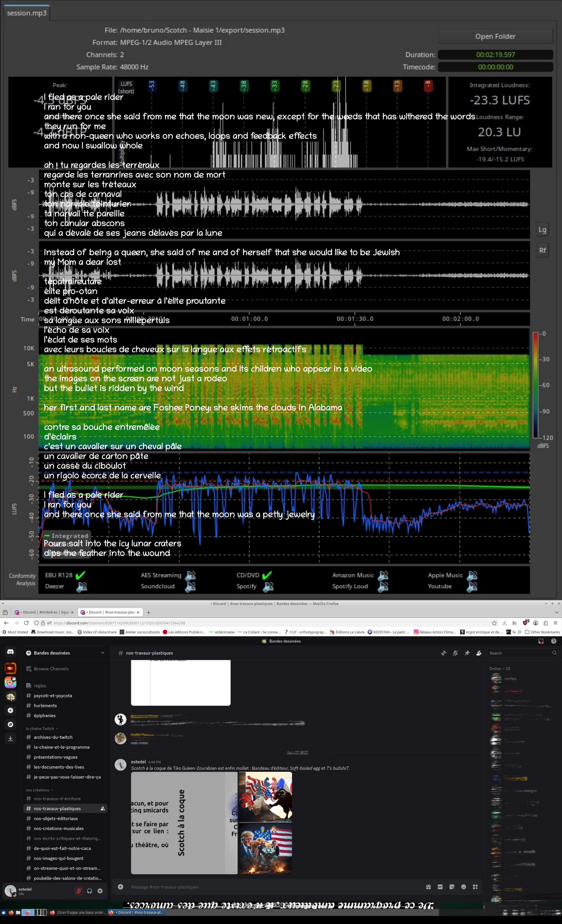Open Discover servers compass icon
The width and height of the screenshot is (562, 924).
[x=11, y=724]
